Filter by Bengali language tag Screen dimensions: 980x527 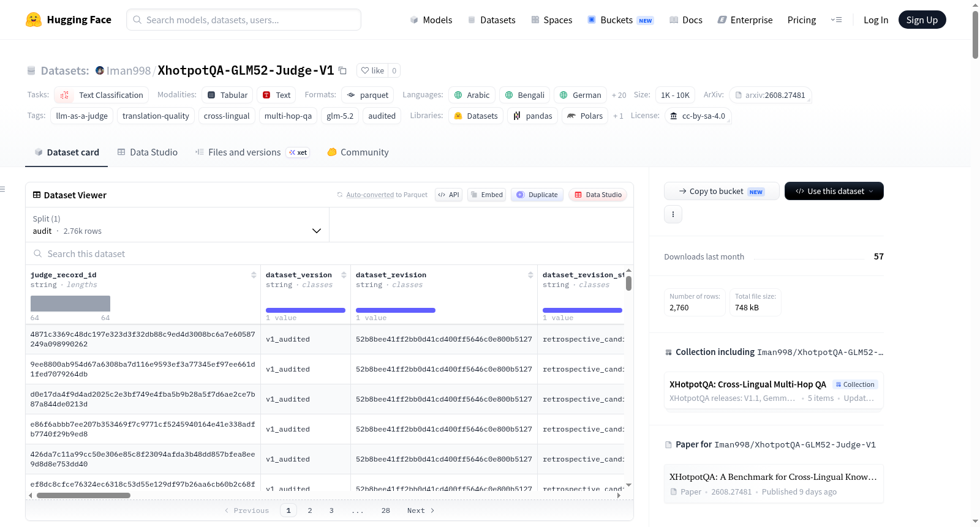pyautogui.click(x=525, y=95)
